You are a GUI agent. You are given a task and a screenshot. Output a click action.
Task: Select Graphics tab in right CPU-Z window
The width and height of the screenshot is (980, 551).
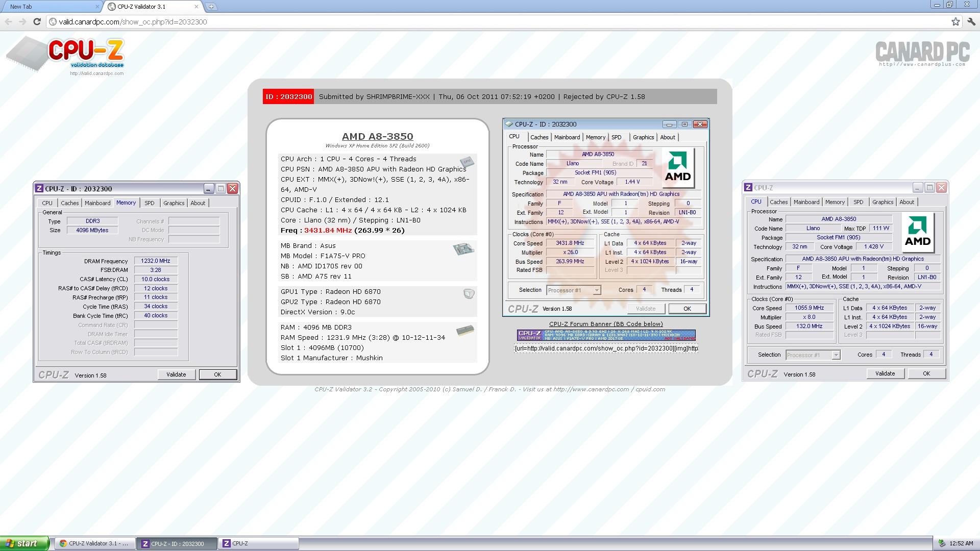883,202
